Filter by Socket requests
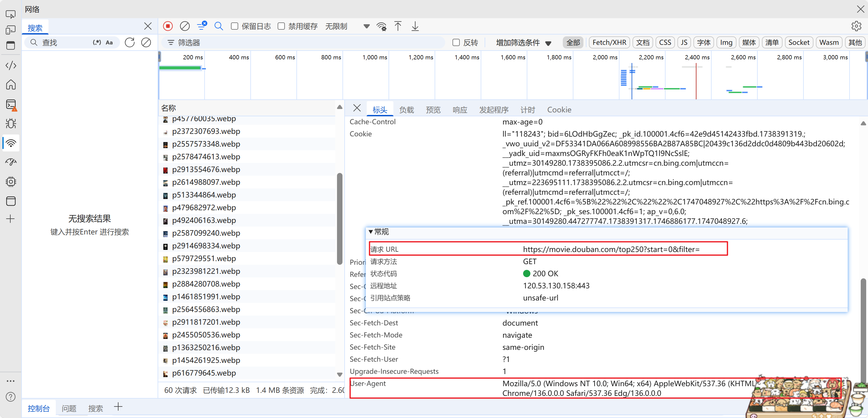Screen dimensions: 868x418 coord(799,43)
